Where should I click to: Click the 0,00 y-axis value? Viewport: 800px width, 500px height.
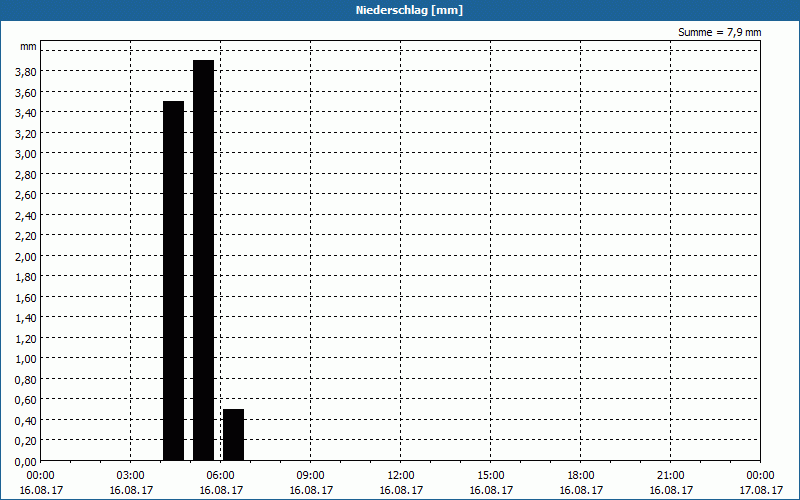point(26,462)
